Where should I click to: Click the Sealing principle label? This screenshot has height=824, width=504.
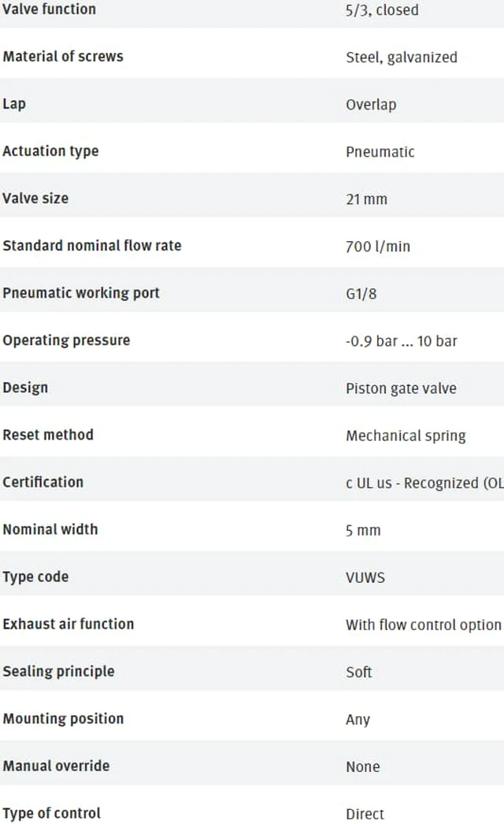(x=58, y=672)
